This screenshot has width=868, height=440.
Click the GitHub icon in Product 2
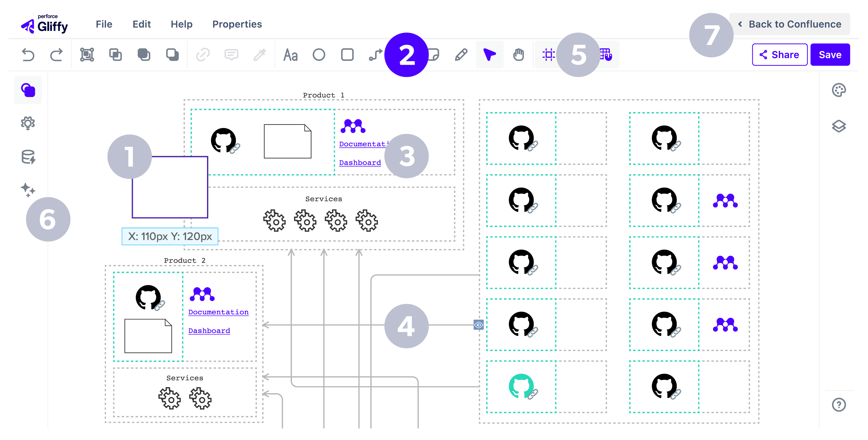click(148, 297)
